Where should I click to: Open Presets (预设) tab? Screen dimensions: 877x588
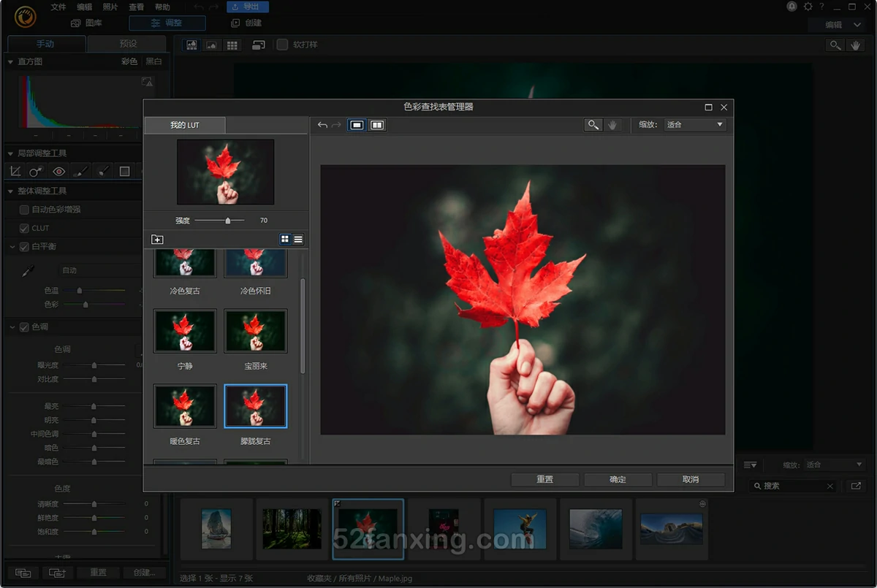click(128, 44)
